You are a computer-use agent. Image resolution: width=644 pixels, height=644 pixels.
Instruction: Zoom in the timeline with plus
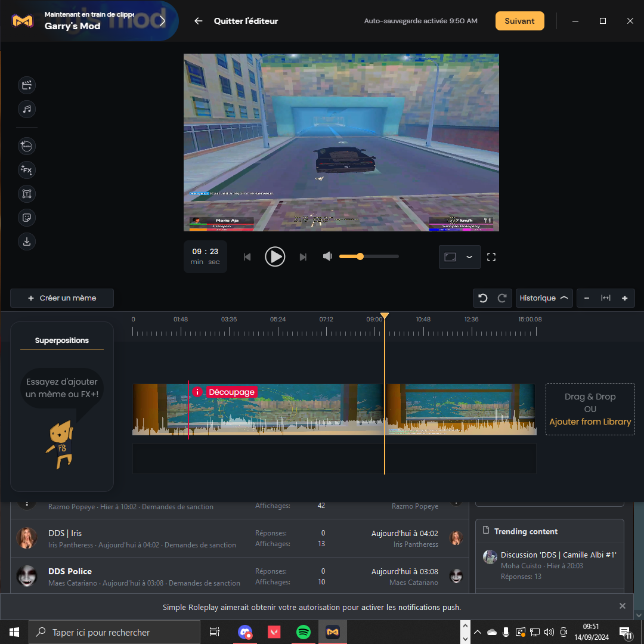[x=625, y=298]
